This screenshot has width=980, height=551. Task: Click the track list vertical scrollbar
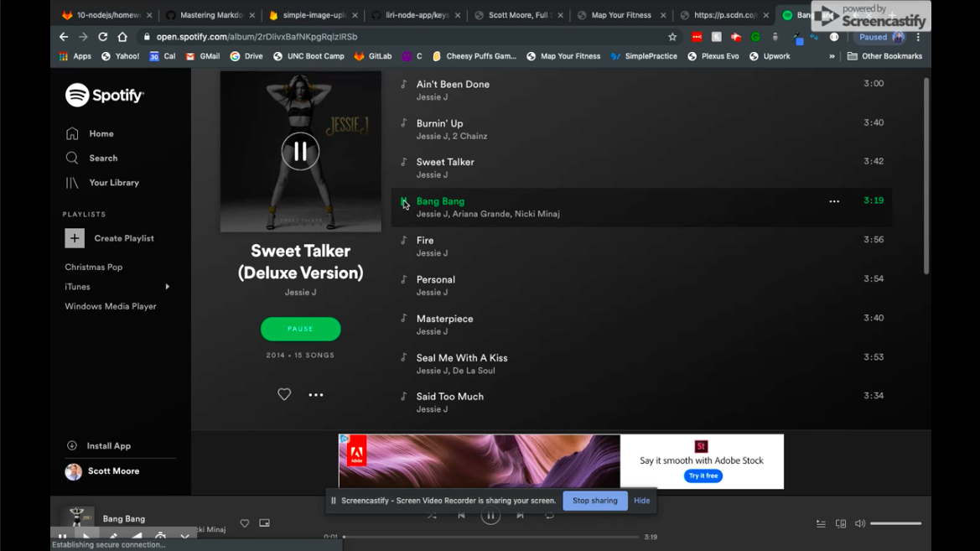(x=926, y=175)
